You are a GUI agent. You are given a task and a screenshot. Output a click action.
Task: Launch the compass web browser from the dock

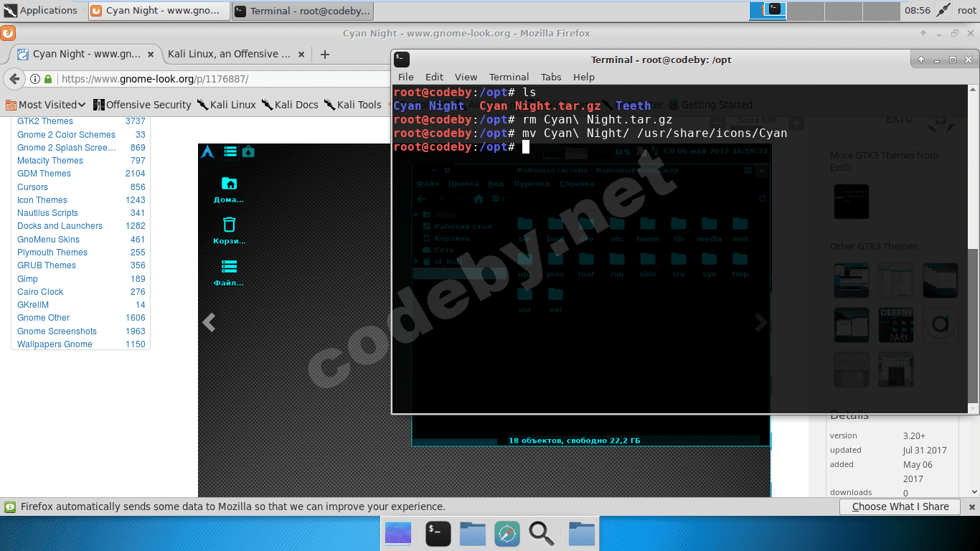(x=507, y=534)
